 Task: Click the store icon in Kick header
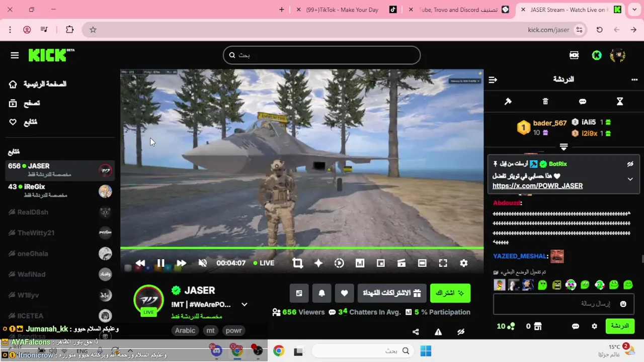click(574, 55)
